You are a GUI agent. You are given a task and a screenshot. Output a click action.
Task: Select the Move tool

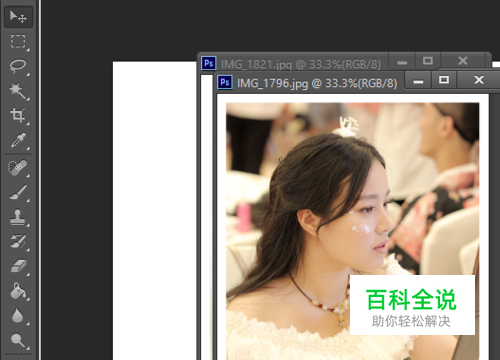(18, 16)
